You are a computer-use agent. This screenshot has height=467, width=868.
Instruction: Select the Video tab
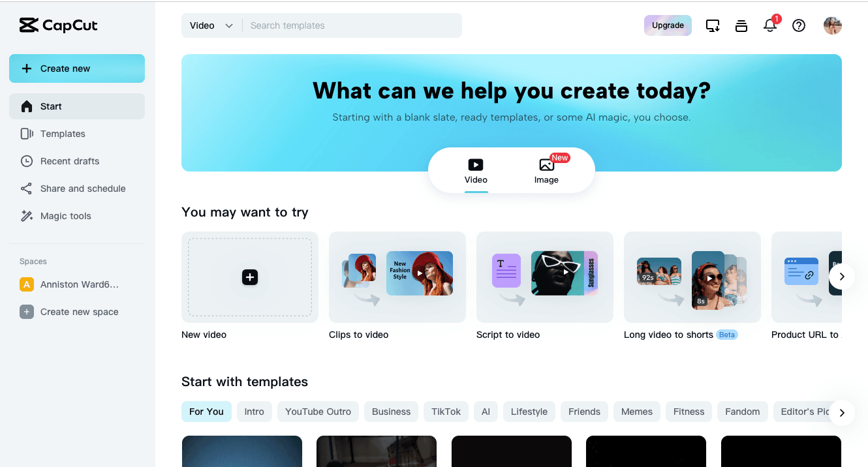476,171
